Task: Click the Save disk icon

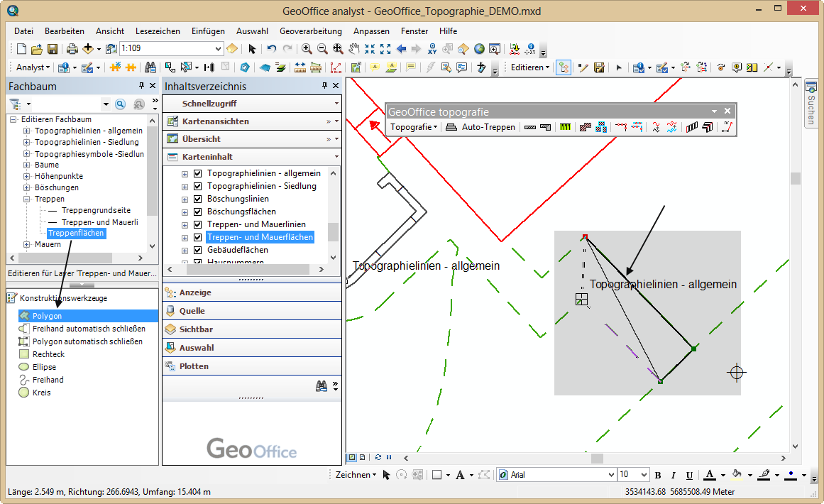Action: pyautogui.click(x=53, y=49)
